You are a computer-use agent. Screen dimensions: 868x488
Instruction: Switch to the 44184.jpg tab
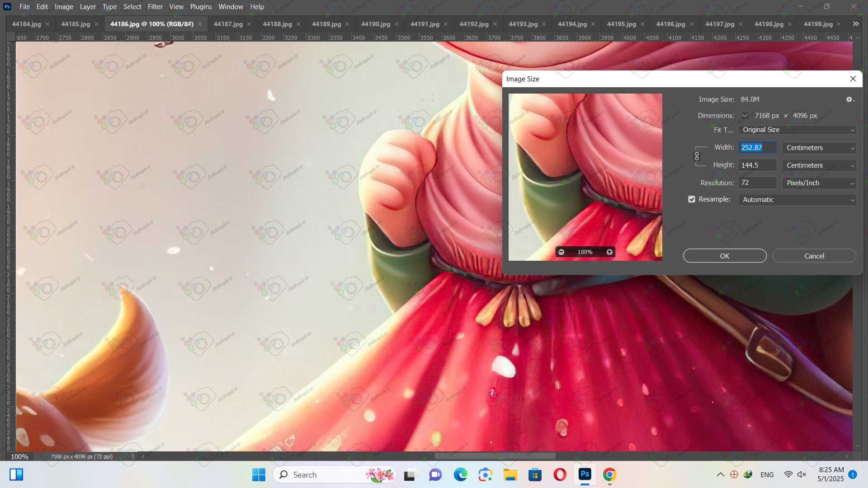[26, 24]
